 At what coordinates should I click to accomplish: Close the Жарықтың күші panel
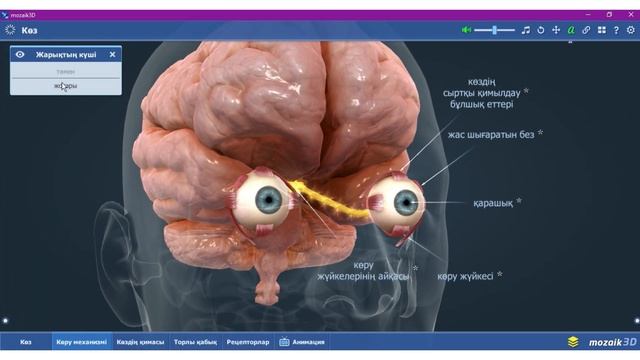click(x=112, y=54)
